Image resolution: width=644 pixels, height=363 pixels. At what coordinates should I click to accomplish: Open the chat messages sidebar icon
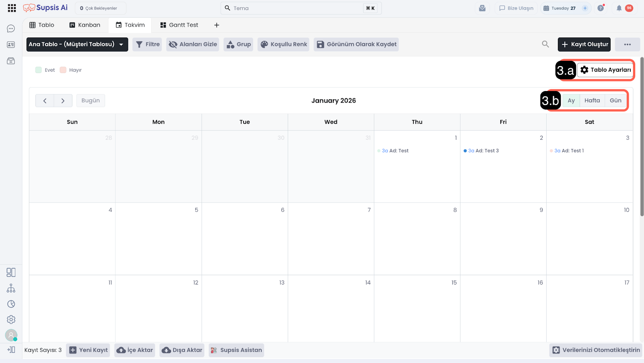point(11,29)
